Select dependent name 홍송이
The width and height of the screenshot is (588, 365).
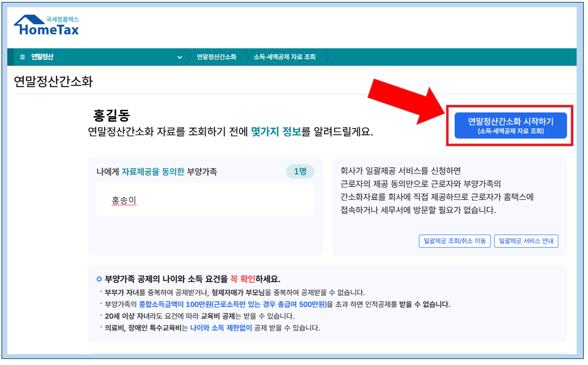point(124,200)
